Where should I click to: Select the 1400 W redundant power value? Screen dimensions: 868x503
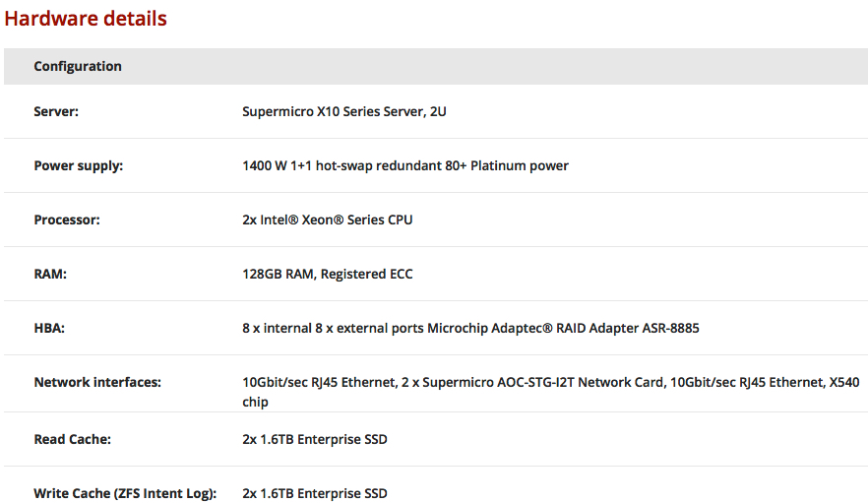(405, 165)
